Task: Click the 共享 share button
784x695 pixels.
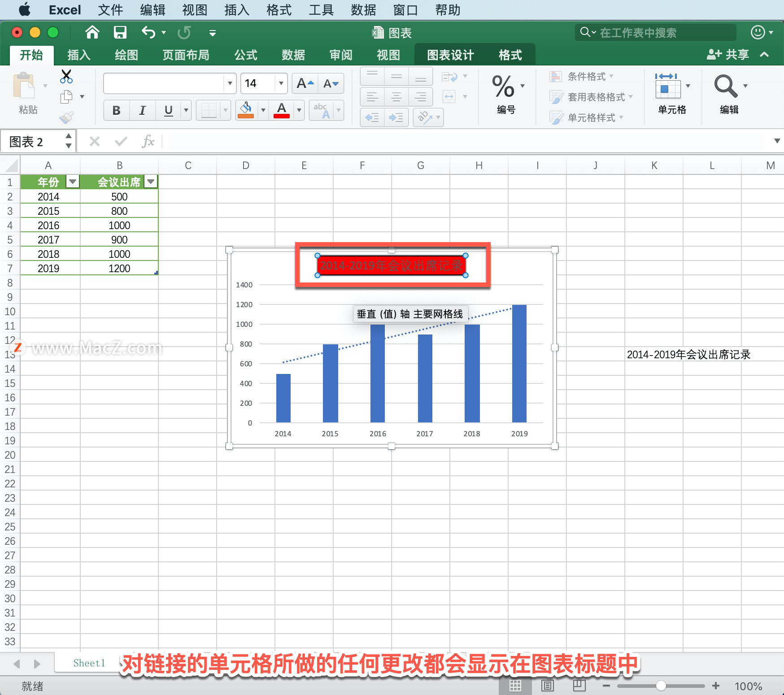Action: click(729, 54)
